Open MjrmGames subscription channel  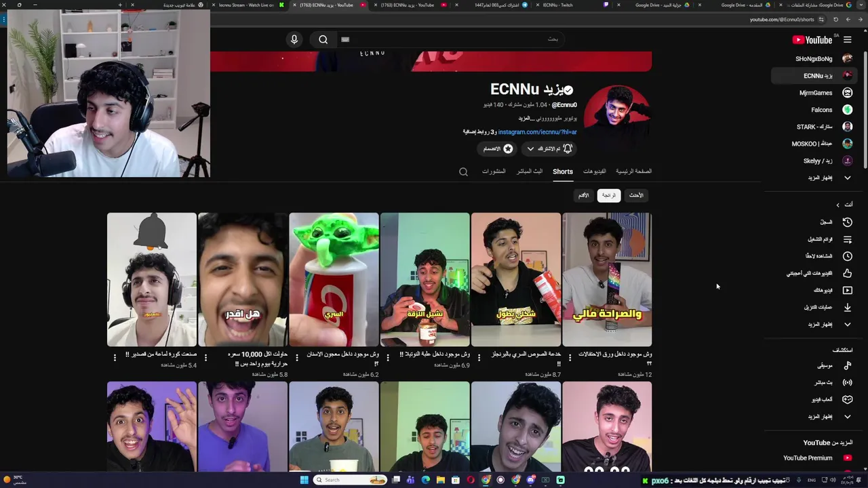[x=813, y=93]
